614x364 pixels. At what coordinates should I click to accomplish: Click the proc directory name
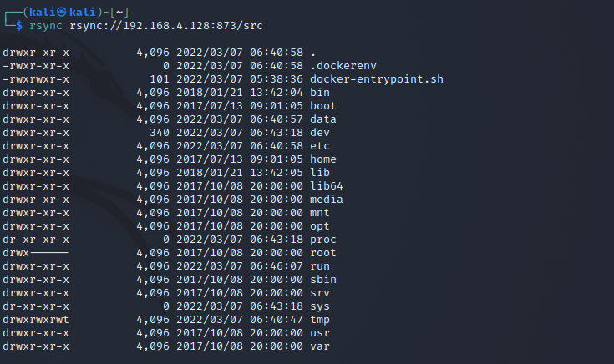pos(323,240)
